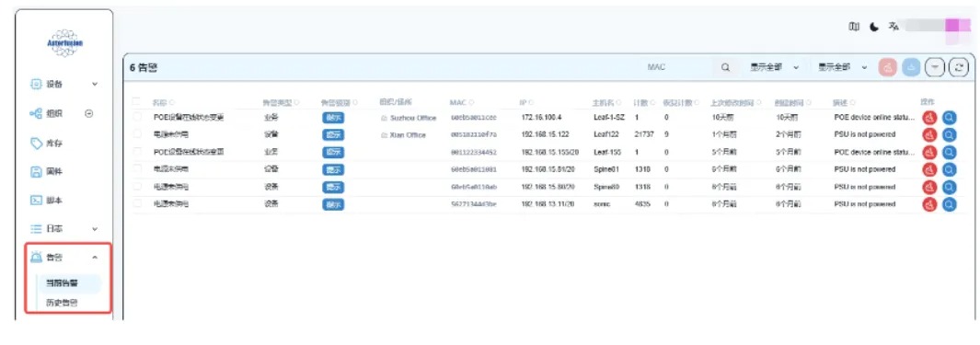Sort by the 名称 column header
The width and height of the screenshot is (980, 345).
click(x=164, y=102)
